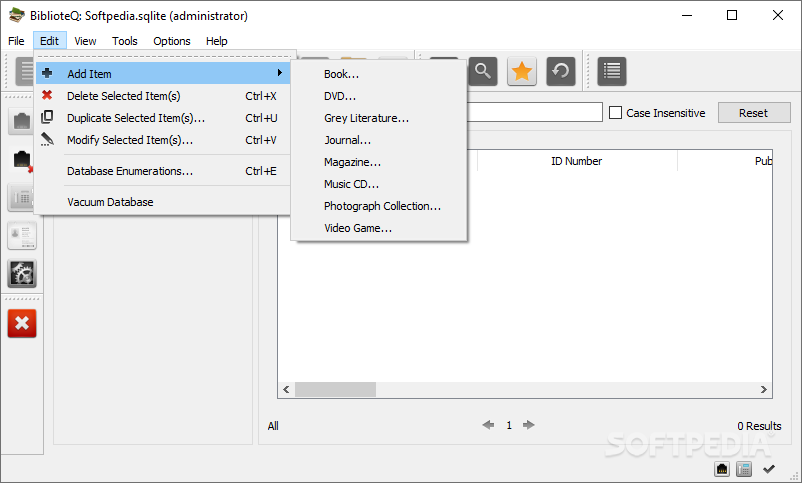This screenshot has width=802, height=483.
Task: Add a Grey Literature... item
Action: click(x=378, y=118)
